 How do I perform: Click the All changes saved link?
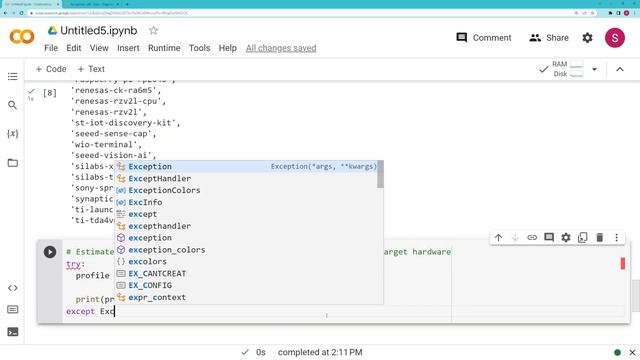[281, 48]
